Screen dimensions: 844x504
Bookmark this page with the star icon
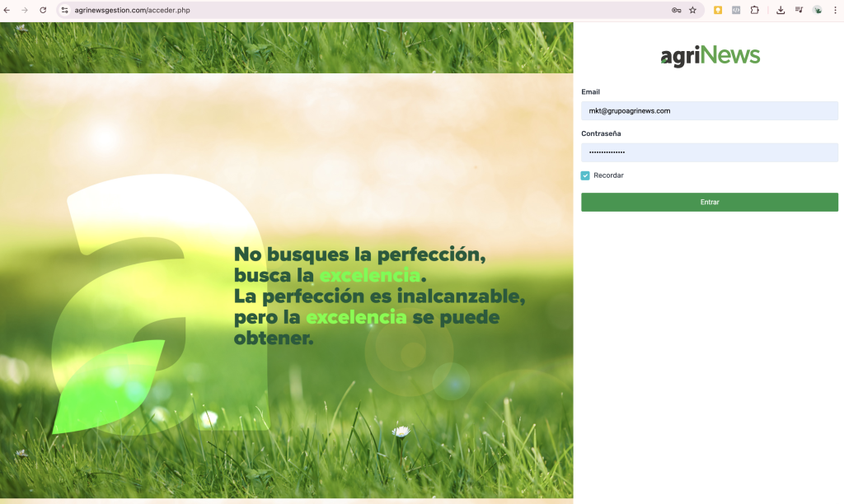click(692, 10)
